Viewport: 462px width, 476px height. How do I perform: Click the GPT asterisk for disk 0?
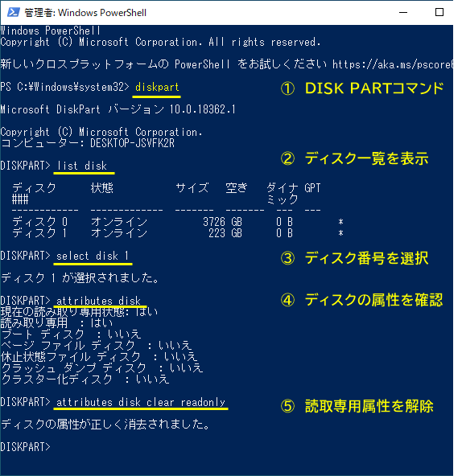[340, 222]
